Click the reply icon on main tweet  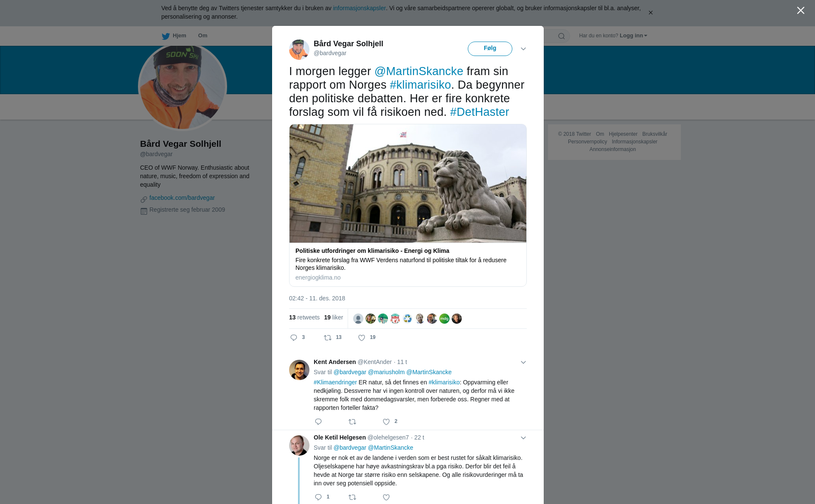pos(294,338)
